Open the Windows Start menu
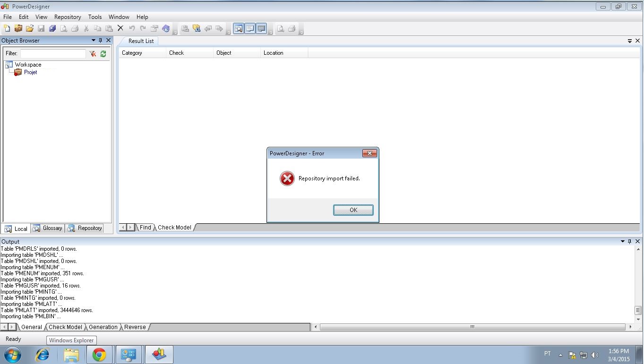The height and width of the screenshot is (364, 644). pos(13,354)
